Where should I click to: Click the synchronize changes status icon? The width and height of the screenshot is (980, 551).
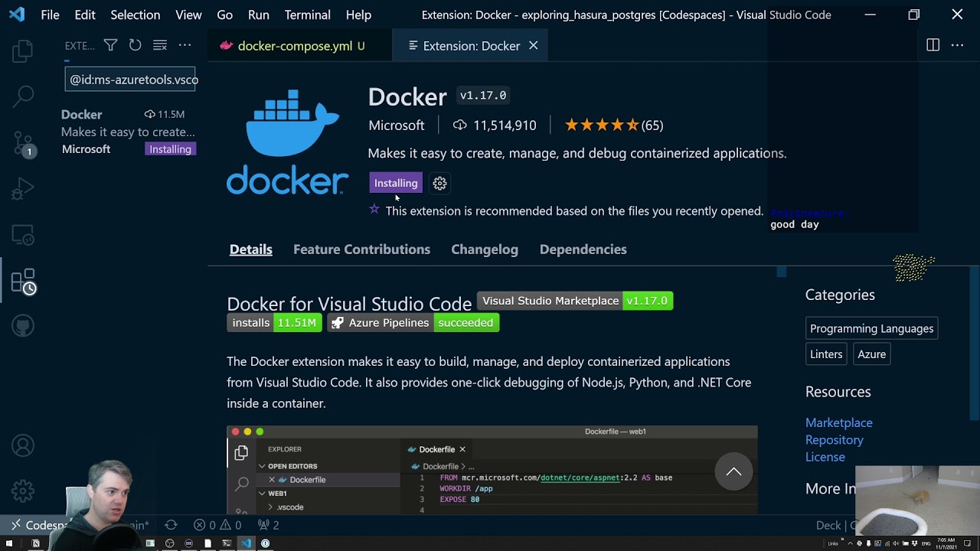pyautogui.click(x=171, y=525)
